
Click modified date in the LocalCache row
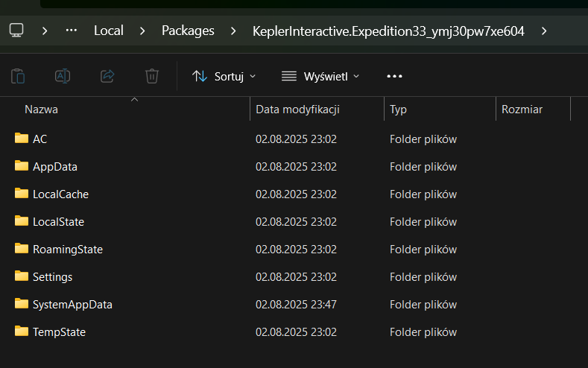[296, 194]
